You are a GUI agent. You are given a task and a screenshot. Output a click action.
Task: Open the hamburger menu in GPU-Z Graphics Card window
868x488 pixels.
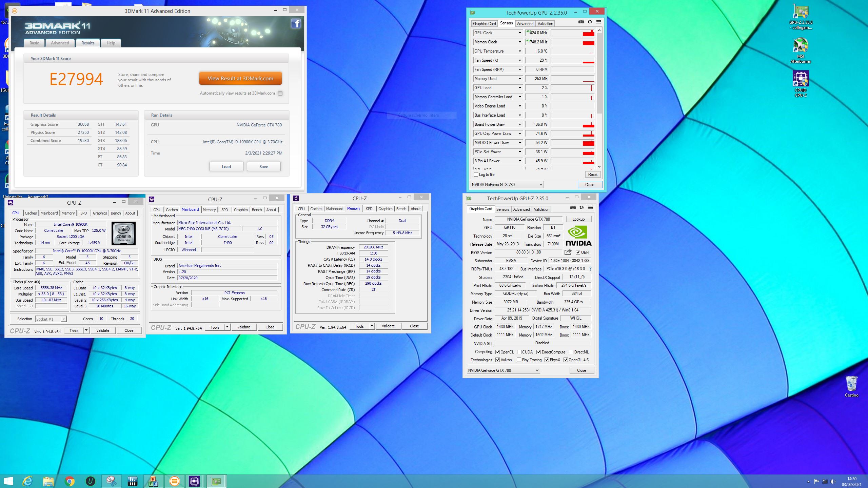pos(590,207)
